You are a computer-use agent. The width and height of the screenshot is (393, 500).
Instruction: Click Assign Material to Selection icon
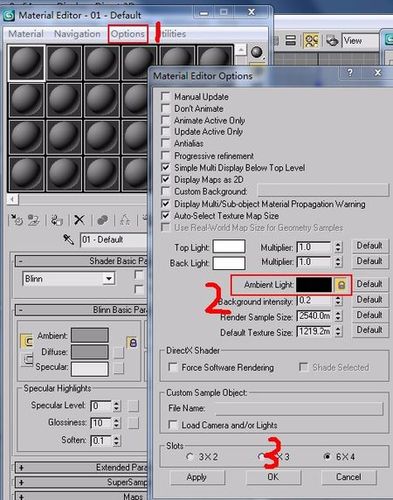click(x=57, y=220)
